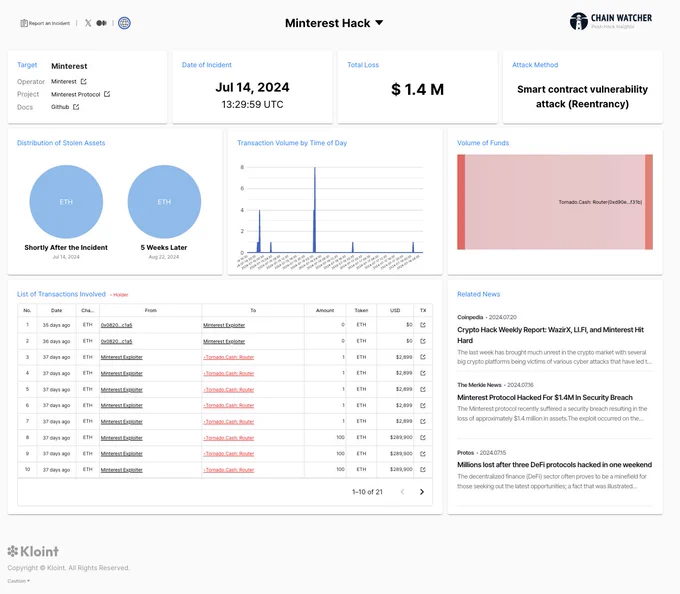Click the Chain Watcher logo

611,21
